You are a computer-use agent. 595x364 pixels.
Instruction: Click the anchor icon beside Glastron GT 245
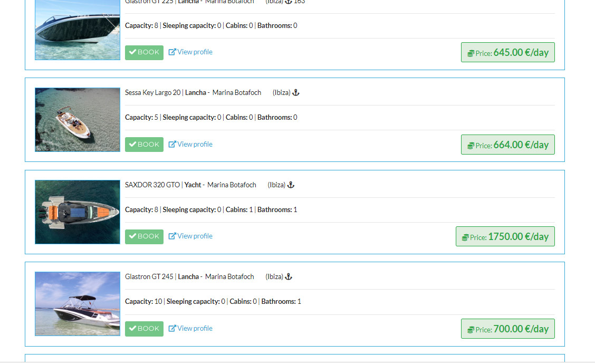click(289, 277)
